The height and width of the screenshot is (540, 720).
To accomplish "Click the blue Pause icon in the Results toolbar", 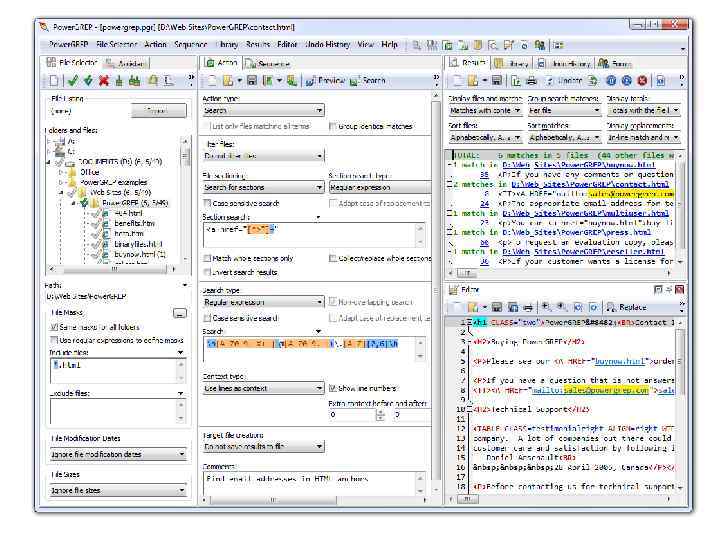I will click(611, 81).
